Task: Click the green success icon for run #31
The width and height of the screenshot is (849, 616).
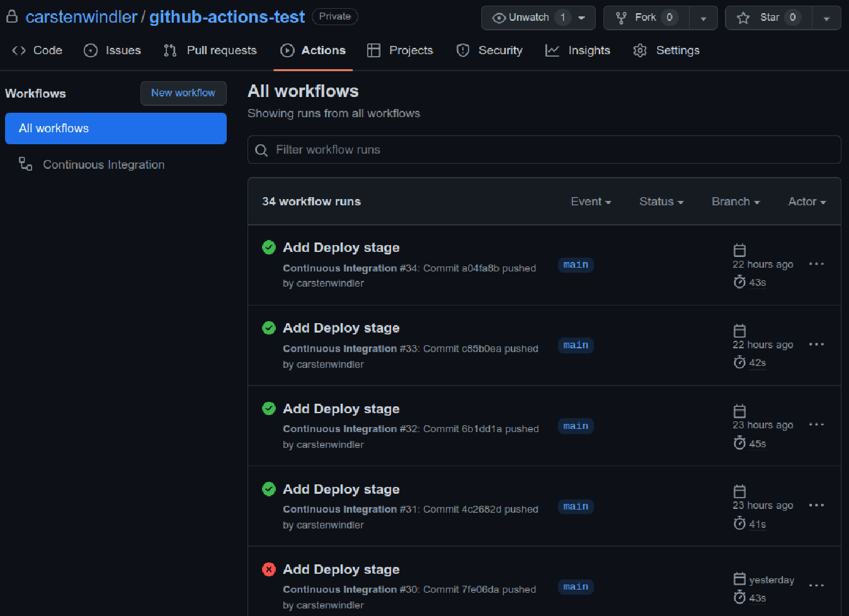Action: coord(269,489)
